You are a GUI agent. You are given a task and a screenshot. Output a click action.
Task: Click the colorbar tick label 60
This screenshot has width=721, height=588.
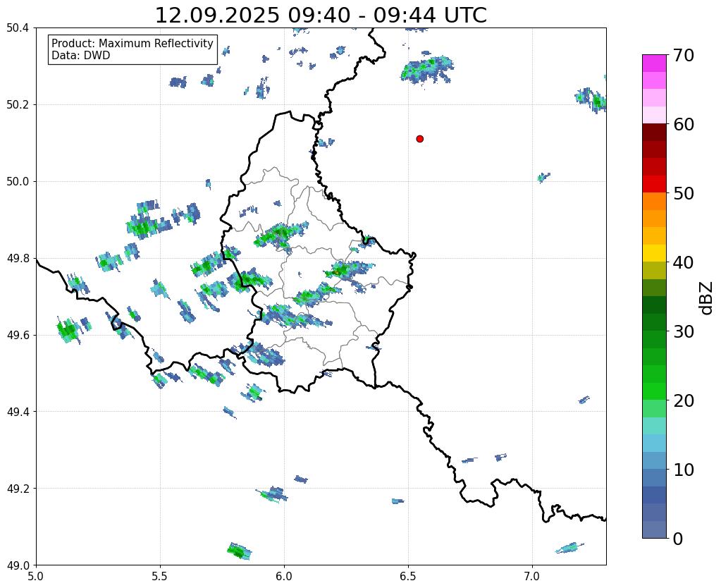click(683, 124)
